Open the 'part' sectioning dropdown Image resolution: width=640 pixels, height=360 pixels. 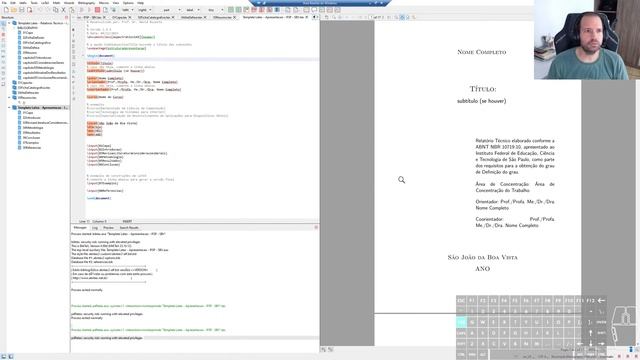[179, 10]
